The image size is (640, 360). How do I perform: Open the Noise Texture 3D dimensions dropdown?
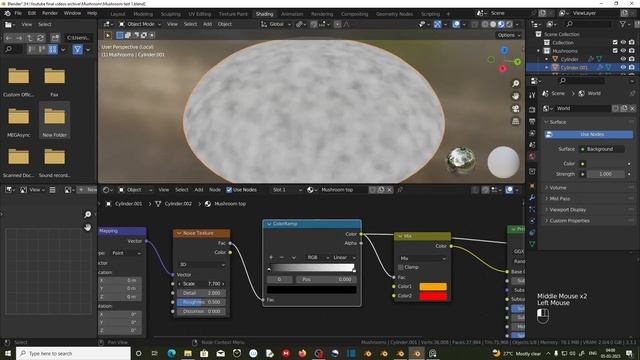coord(201,264)
